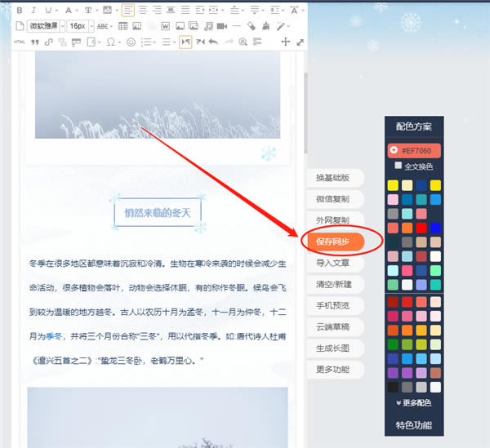Select 导入文章 from the side menu
The image size is (490, 448).
(x=332, y=263)
